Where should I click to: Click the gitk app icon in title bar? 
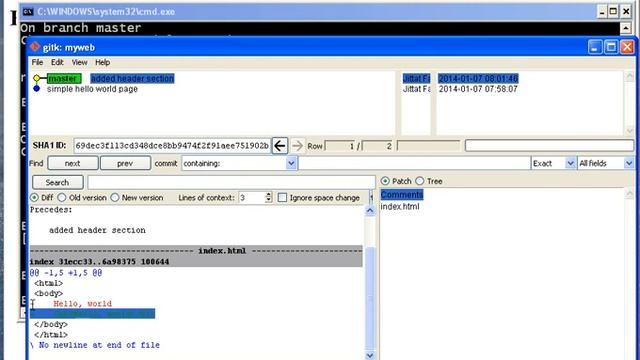click(x=35, y=47)
